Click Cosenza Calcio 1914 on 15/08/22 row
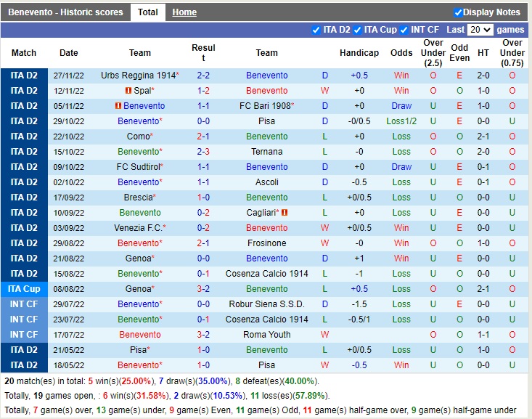 tap(266, 274)
